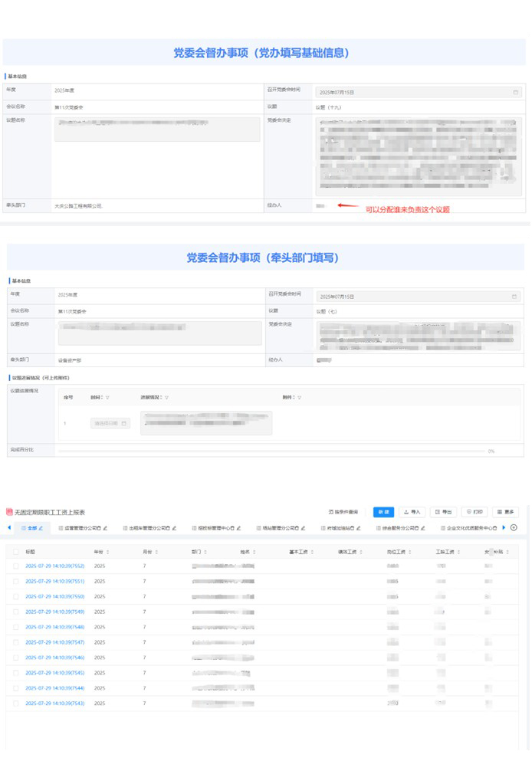
Task: Click the 打印 print icon button
Action: click(x=475, y=512)
